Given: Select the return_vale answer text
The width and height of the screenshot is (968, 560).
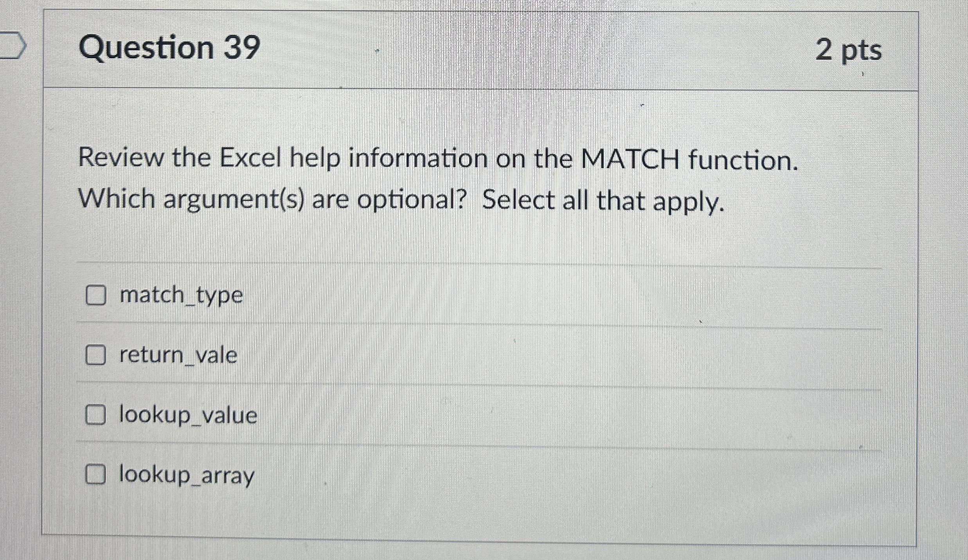Looking at the screenshot, I should pyautogui.click(x=177, y=355).
